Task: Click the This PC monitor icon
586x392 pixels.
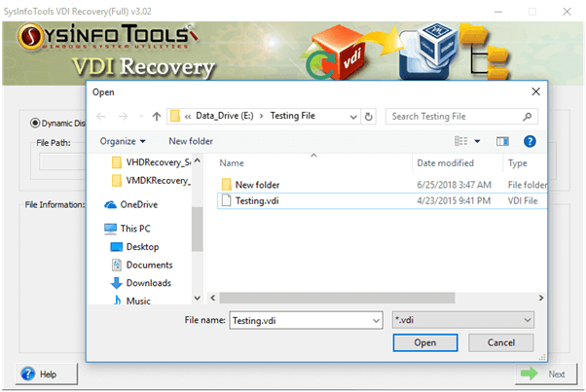Action: click(110, 229)
